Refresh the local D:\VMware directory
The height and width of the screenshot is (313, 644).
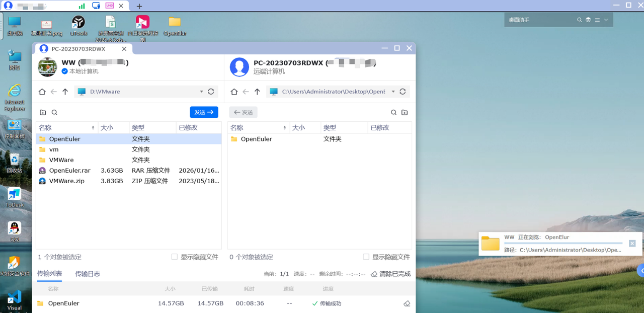pos(211,92)
